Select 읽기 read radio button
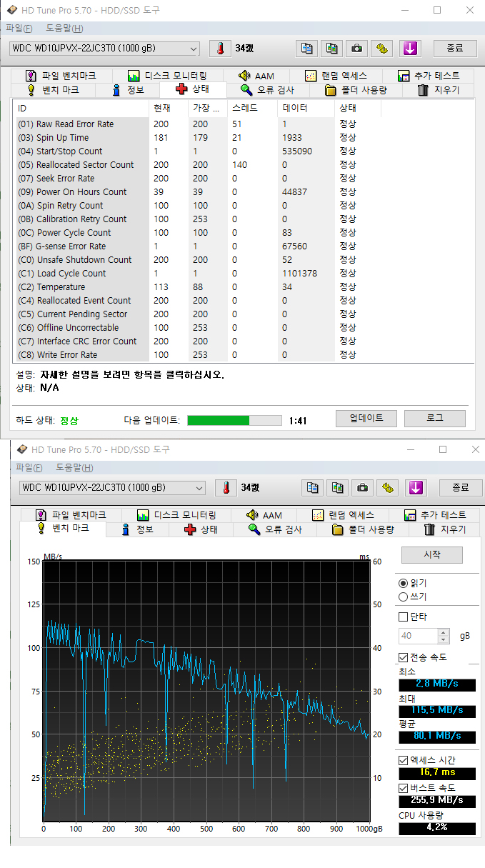The image size is (485, 868). (404, 583)
